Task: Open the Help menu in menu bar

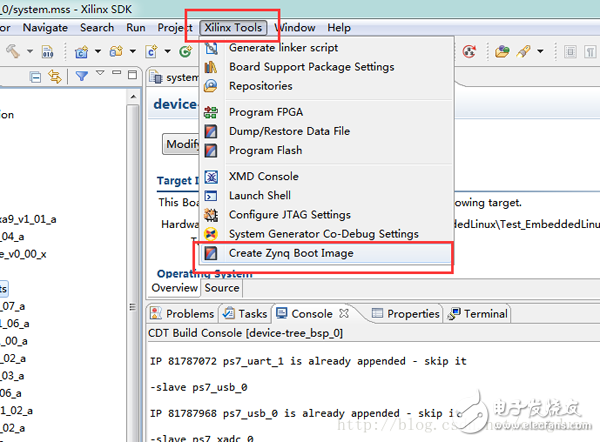Action: tap(339, 28)
